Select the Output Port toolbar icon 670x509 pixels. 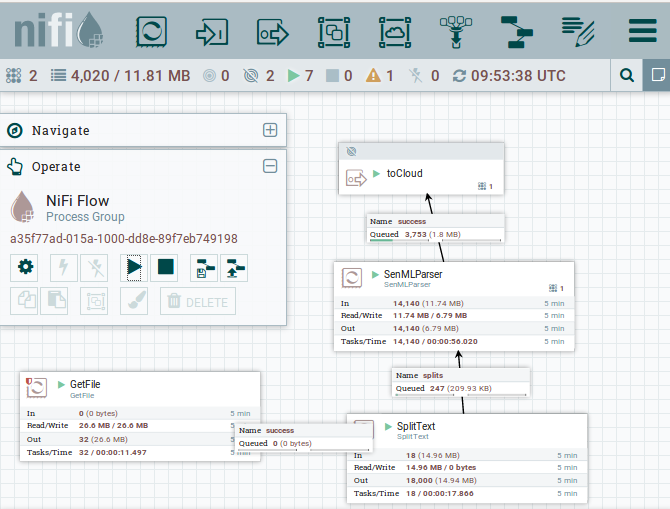tap(273, 32)
